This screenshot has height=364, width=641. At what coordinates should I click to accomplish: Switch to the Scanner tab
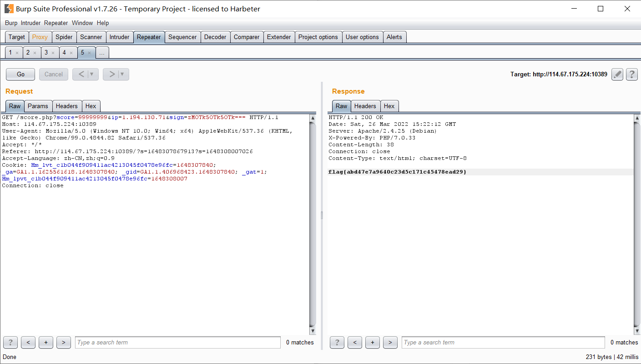click(91, 37)
